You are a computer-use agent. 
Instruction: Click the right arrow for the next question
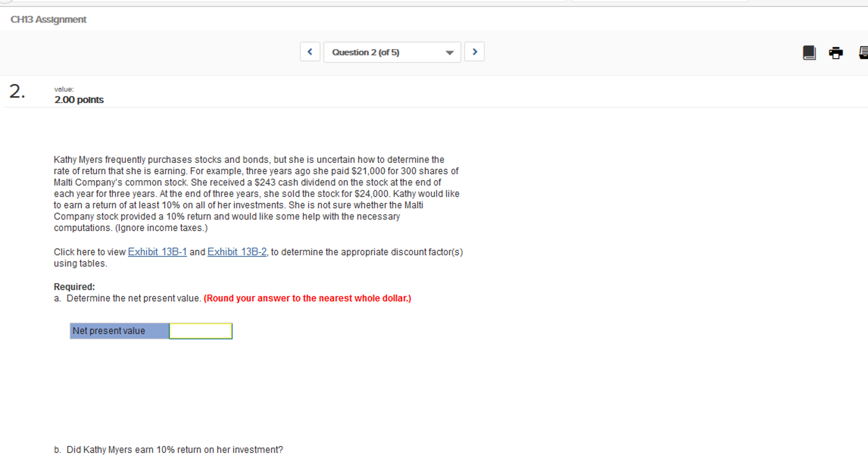click(475, 51)
